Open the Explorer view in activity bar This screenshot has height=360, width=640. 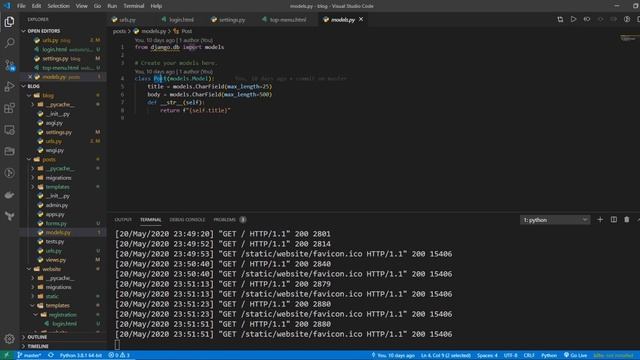9,22
